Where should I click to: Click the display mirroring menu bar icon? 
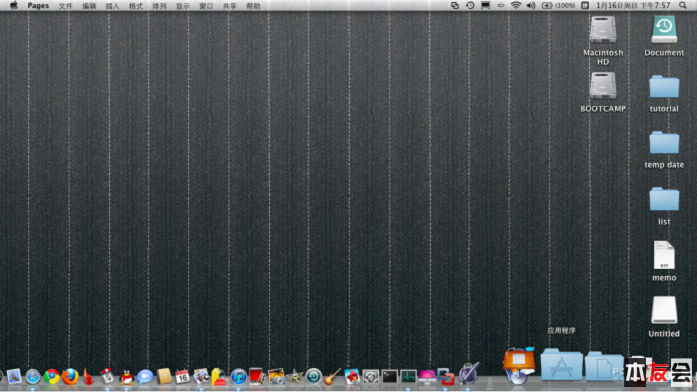tap(485, 5)
